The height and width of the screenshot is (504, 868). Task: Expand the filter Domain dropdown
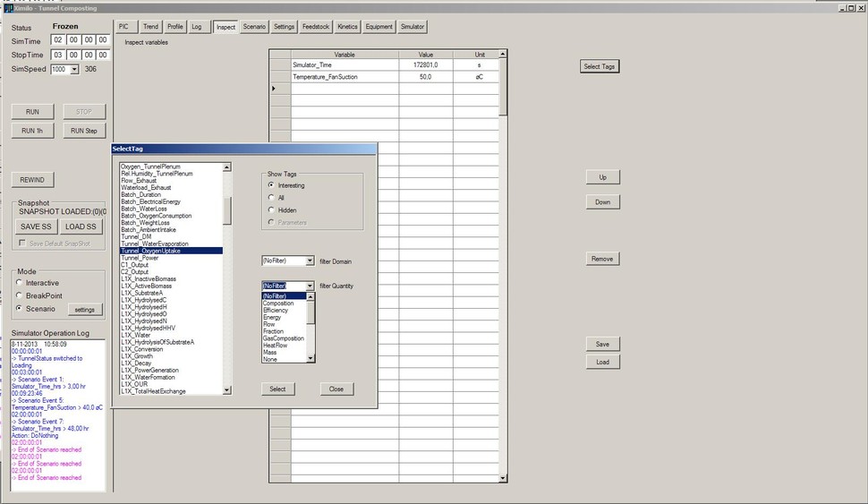tap(310, 261)
